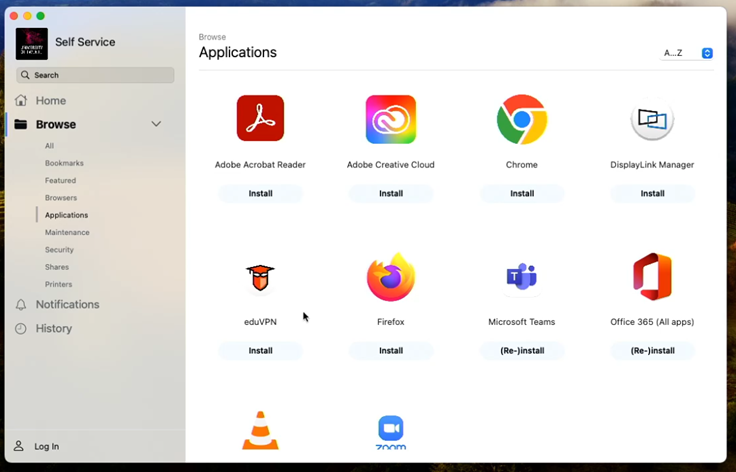
Task: Click the Office 365 (All apps) label
Action: coord(652,322)
